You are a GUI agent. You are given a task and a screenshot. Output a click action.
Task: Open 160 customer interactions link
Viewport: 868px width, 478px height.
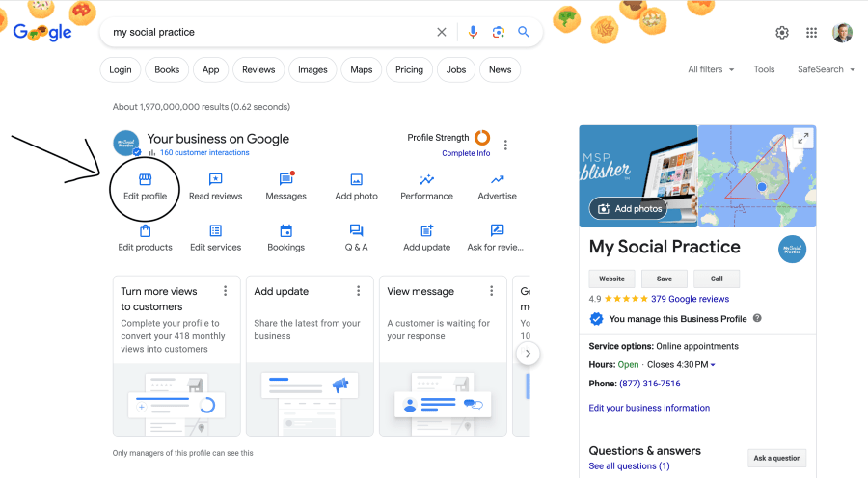click(204, 152)
